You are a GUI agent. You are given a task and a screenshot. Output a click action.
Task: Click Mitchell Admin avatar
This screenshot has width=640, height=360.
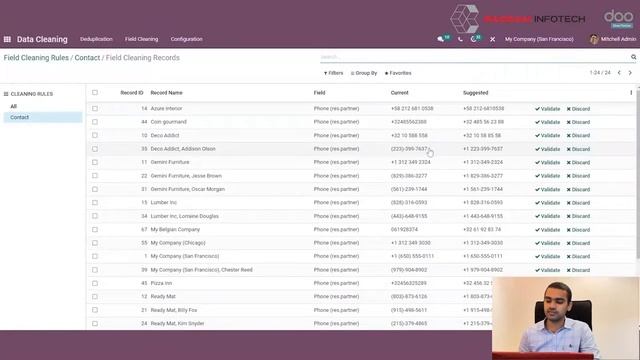pyautogui.click(x=593, y=39)
